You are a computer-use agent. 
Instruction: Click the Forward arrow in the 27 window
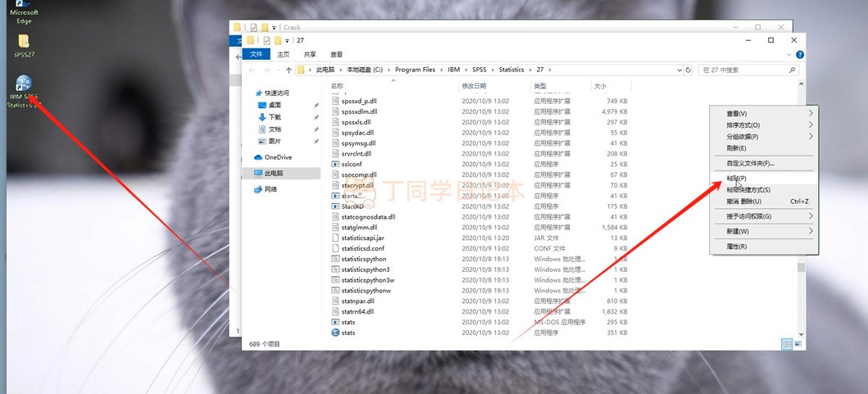click(269, 70)
